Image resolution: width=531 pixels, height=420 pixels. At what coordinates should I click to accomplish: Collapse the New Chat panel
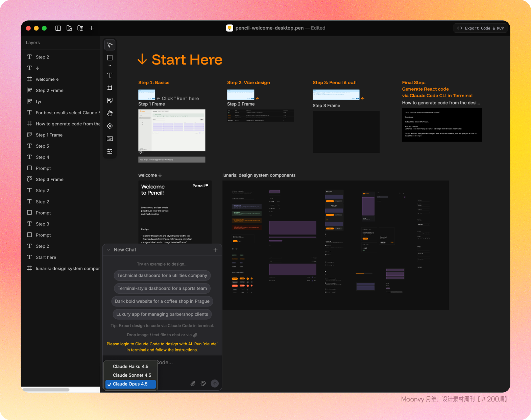(x=108, y=250)
